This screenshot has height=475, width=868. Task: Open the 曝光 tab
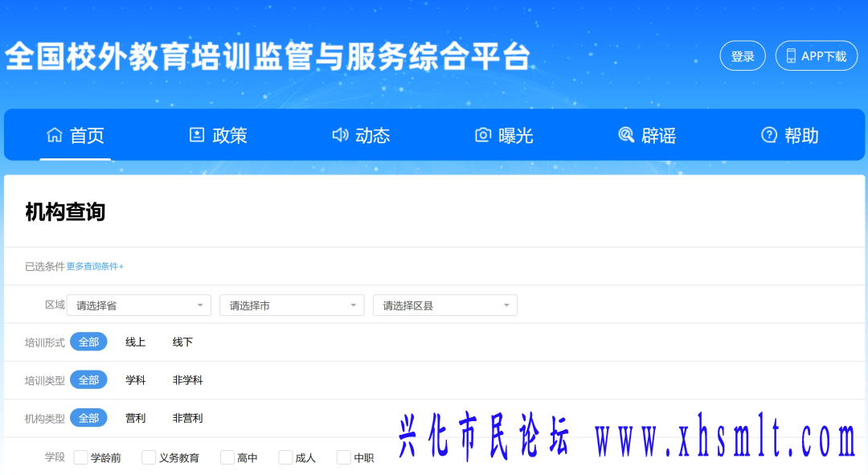click(504, 135)
